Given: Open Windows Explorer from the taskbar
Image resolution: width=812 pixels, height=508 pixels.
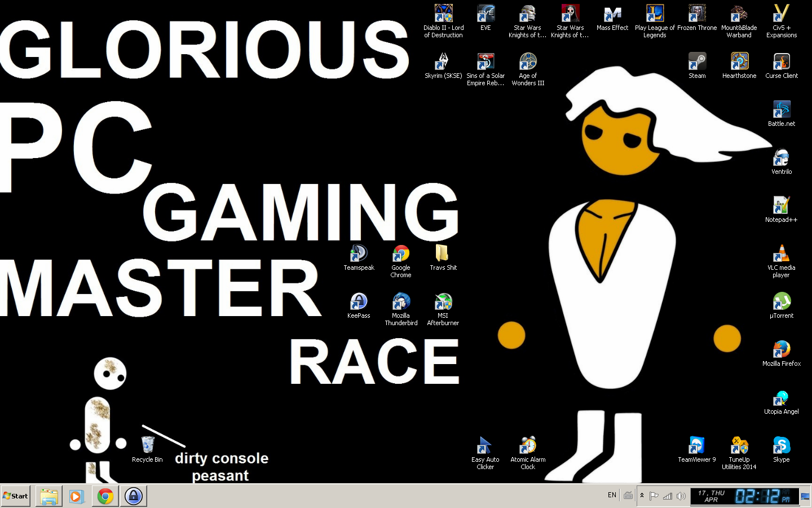Looking at the screenshot, I should 48,496.
